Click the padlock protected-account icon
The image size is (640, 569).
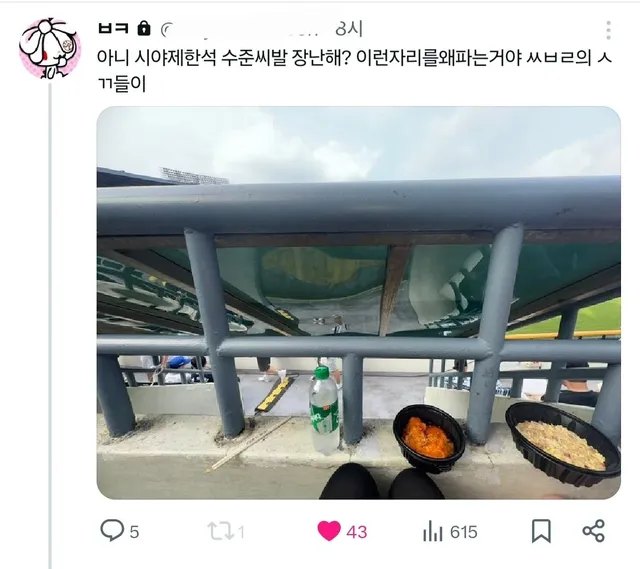point(144,28)
